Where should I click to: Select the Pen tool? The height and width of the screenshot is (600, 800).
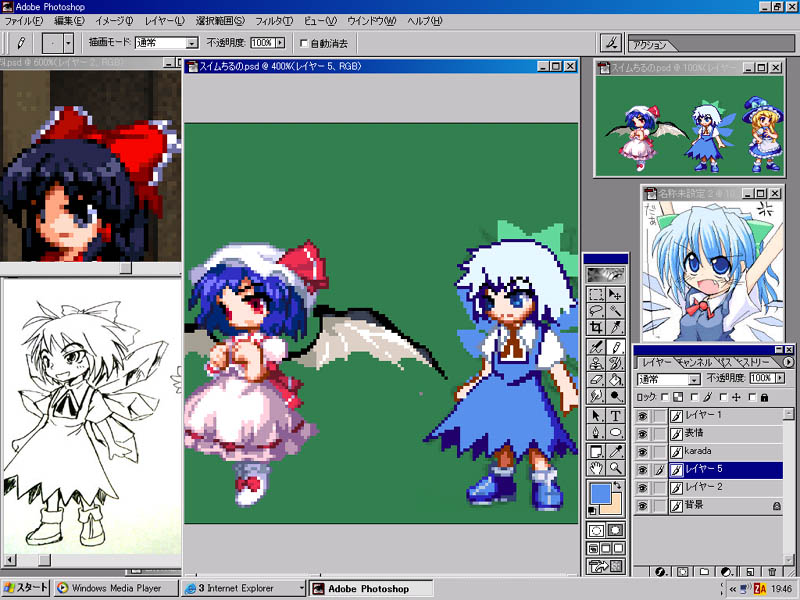pyautogui.click(x=595, y=433)
